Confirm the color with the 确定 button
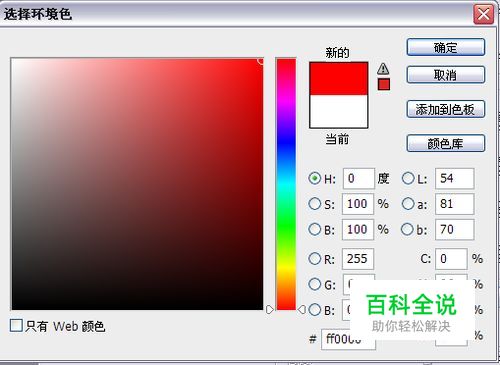500x365 pixels. pos(446,47)
